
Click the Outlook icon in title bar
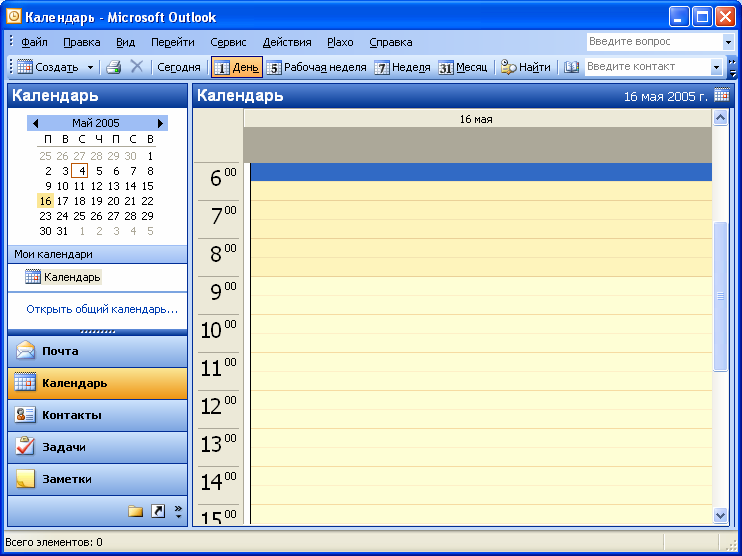[x=14, y=17]
